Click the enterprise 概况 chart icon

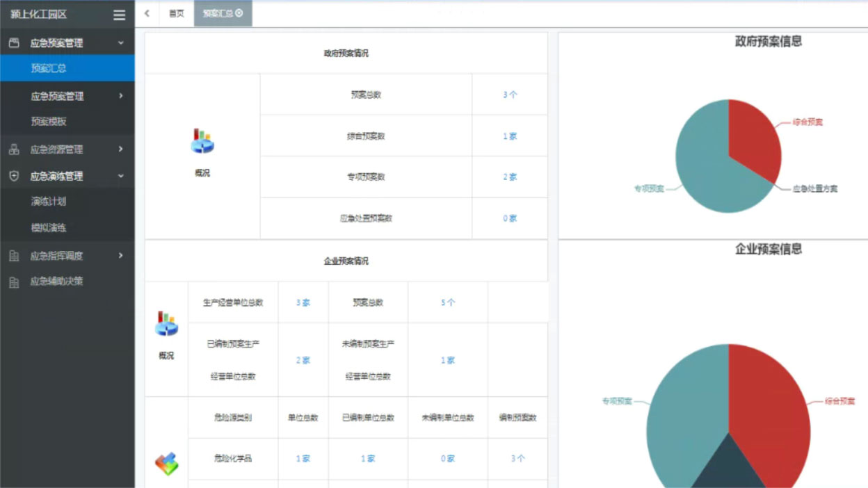coord(166,324)
